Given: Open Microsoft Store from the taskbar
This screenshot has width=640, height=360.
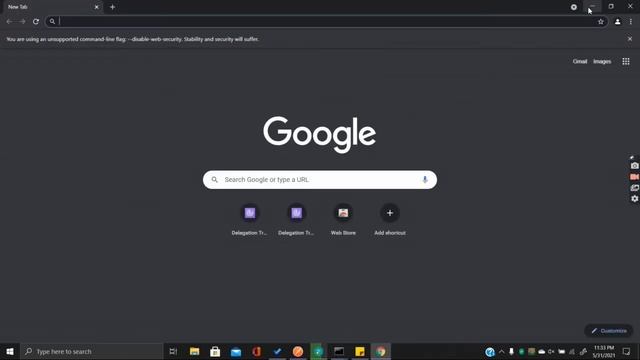Looking at the screenshot, I should coord(215,351).
